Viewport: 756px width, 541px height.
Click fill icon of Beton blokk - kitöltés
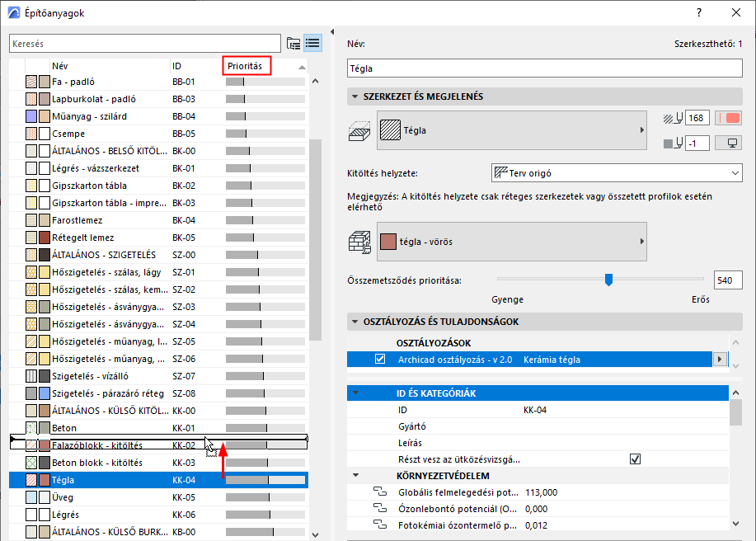click(x=31, y=463)
